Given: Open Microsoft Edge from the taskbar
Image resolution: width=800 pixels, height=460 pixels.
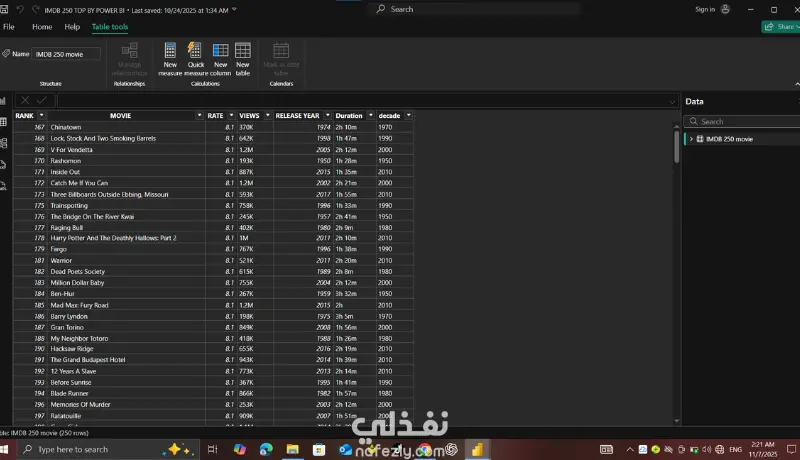Looking at the screenshot, I should (x=266, y=449).
